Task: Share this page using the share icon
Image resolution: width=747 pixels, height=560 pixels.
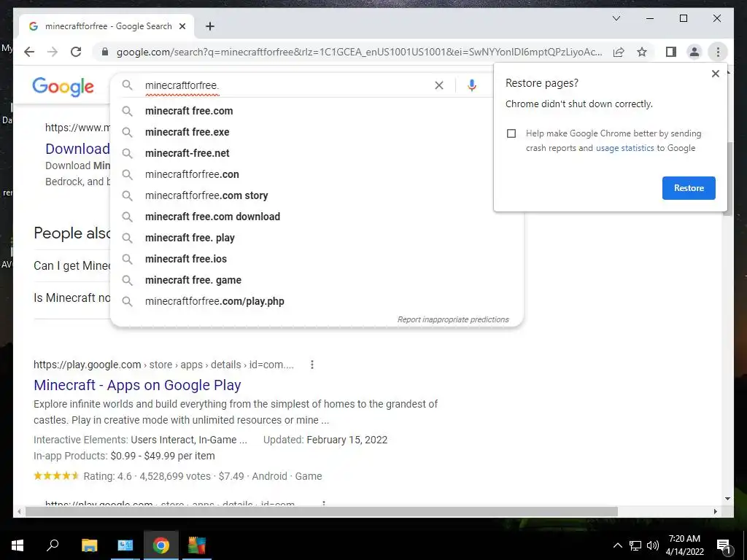Action: (619, 52)
